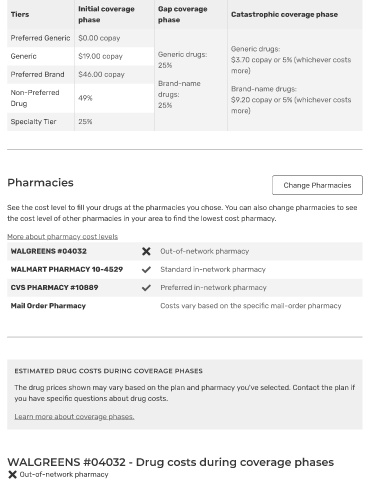Select the Mail Order Pharmacy row
Screen dimensions: 370x480
point(185,306)
